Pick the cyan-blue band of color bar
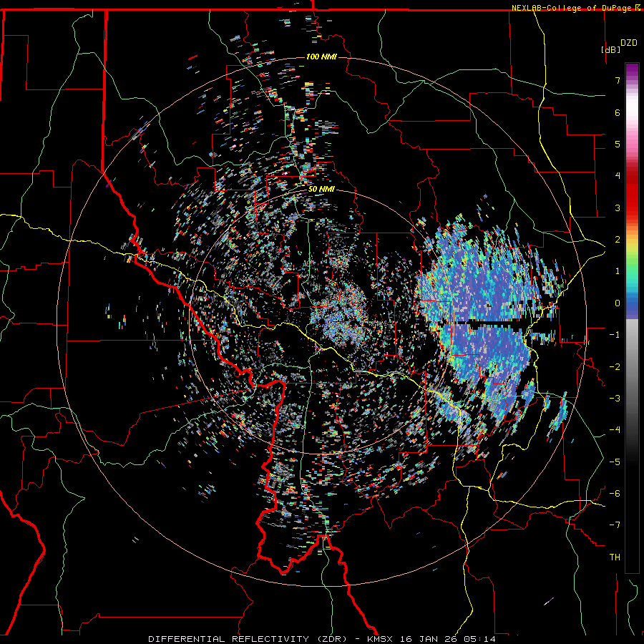Viewport: 644px width, 644px height. click(x=632, y=293)
